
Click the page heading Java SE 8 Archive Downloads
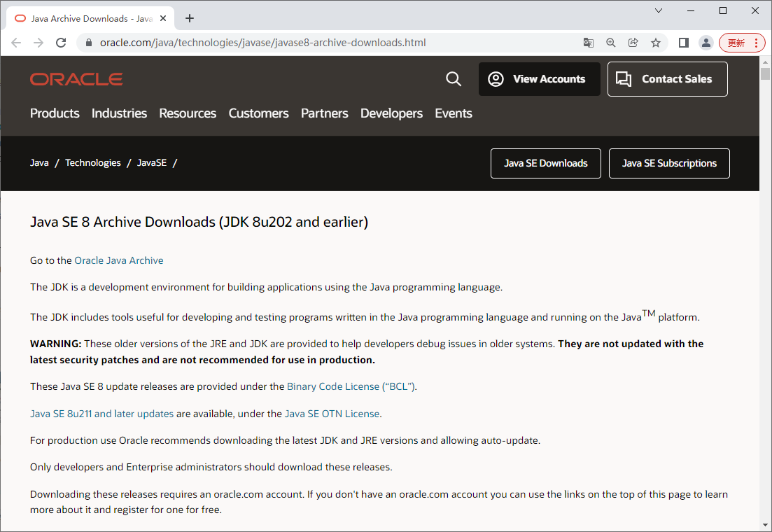tap(199, 222)
